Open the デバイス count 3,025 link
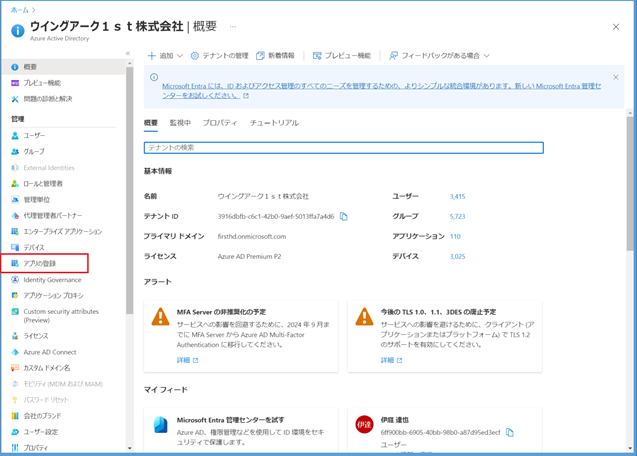 click(457, 256)
